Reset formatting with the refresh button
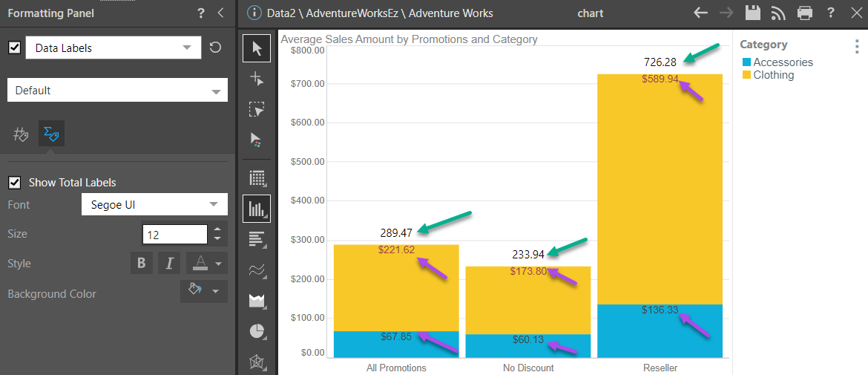Viewport: 868px width, 375px height. 215,48
